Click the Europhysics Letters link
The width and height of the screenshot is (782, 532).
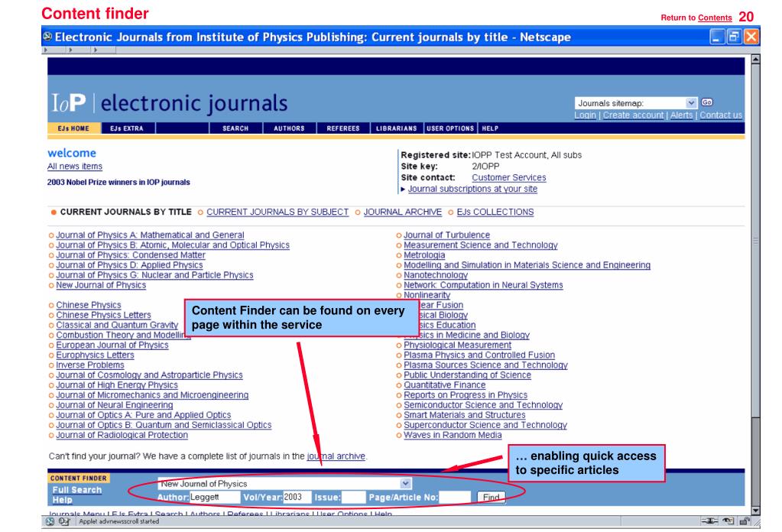point(95,355)
